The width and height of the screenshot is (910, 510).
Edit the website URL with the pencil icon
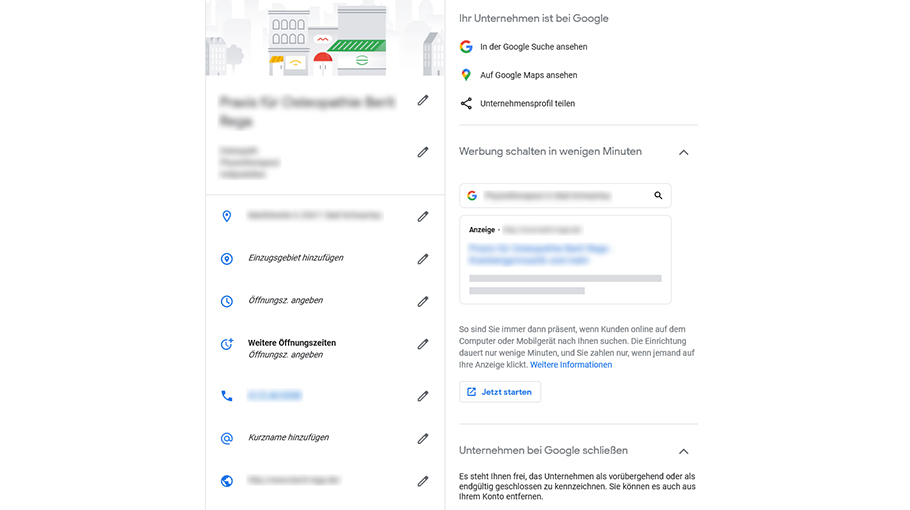coord(423,481)
